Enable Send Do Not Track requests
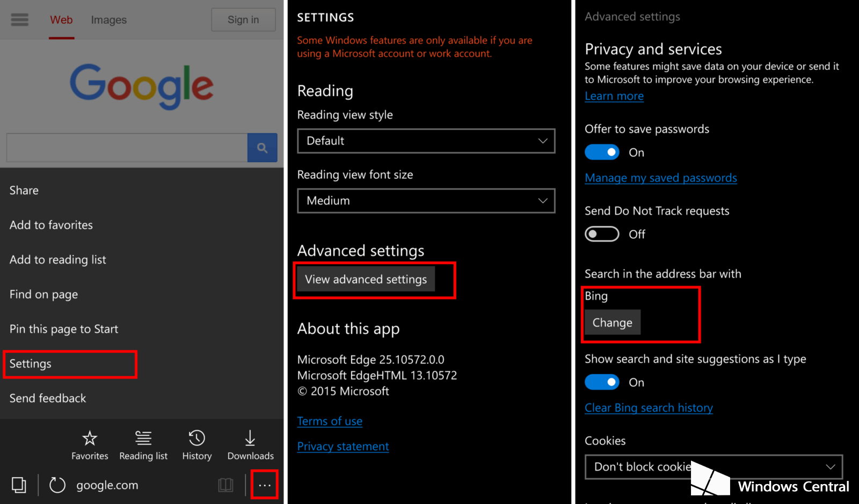Image resolution: width=859 pixels, height=504 pixels. [602, 234]
